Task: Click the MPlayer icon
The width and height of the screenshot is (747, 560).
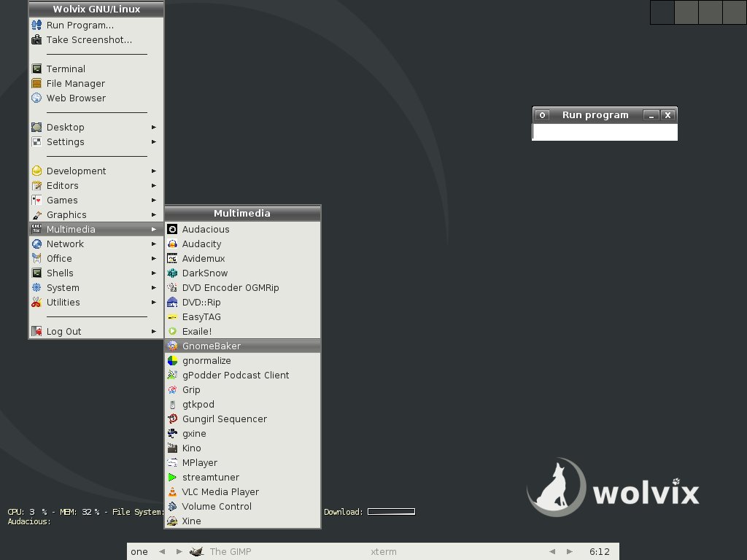Action: pyautogui.click(x=172, y=463)
